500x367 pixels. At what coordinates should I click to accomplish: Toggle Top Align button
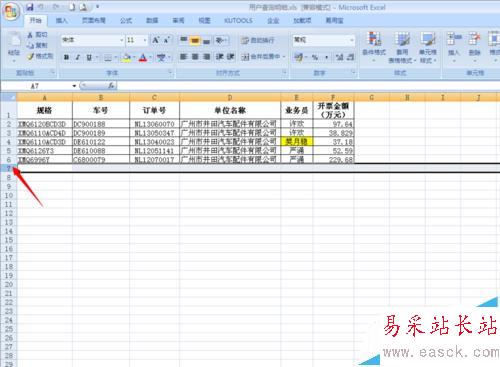pos(183,40)
